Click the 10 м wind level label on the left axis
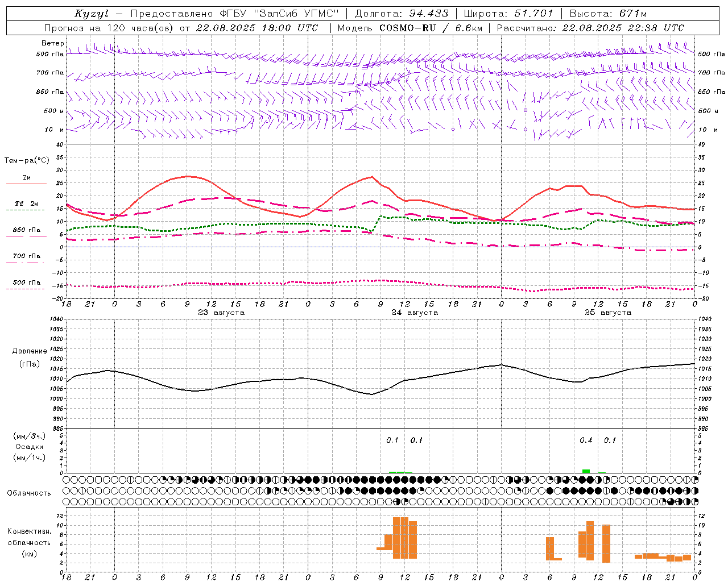 tap(55, 130)
